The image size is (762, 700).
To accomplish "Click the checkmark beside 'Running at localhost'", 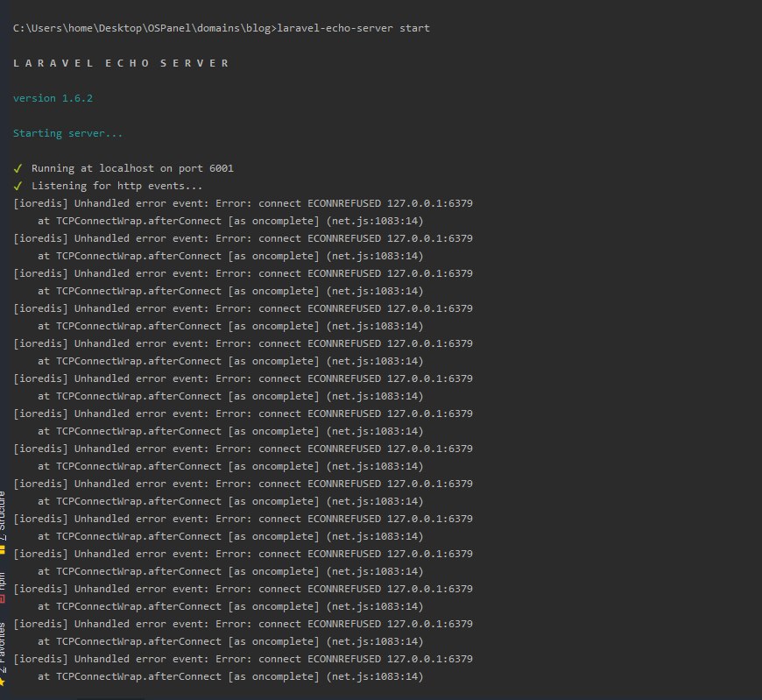I will pyautogui.click(x=18, y=169).
